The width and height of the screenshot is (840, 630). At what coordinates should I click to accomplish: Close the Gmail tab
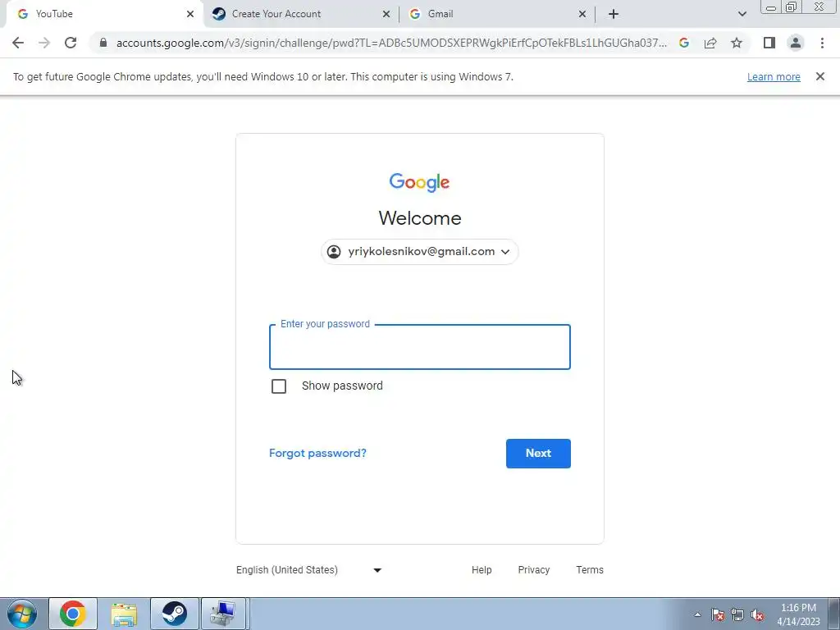(582, 14)
